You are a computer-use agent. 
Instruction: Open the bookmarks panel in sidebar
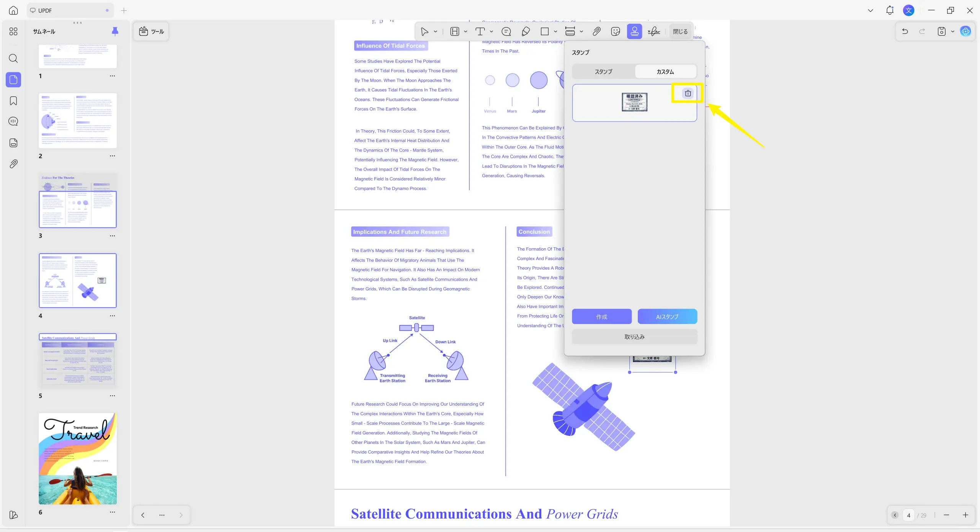point(13,101)
